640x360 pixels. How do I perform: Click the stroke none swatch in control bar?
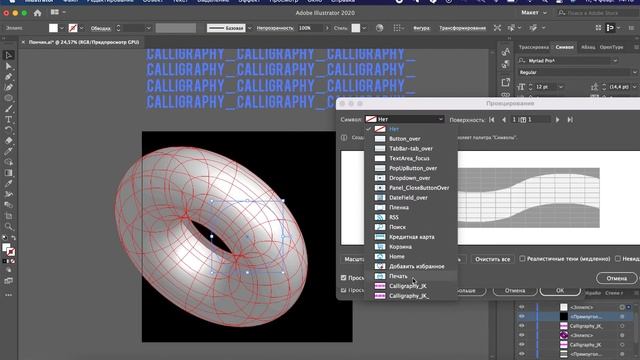click(x=73, y=28)
